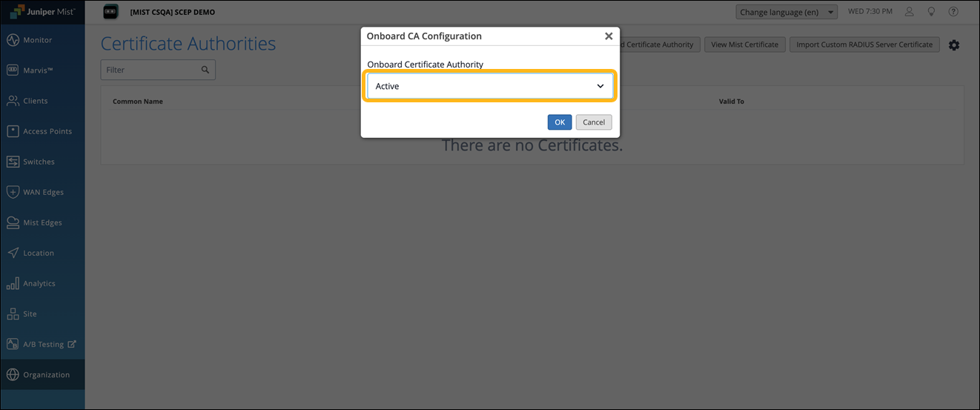Click the certificate Filter search field

[x=152, y=70]
